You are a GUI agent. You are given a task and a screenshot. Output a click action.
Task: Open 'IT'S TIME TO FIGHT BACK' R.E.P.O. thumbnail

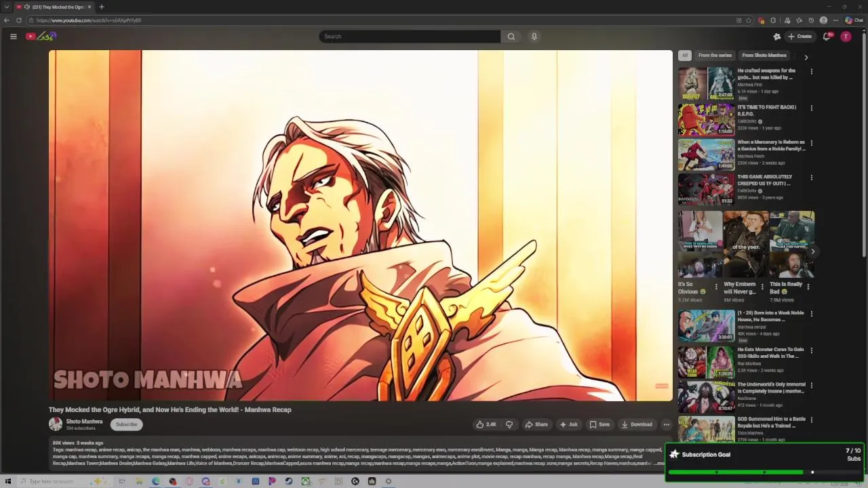[x=706, y=119]
